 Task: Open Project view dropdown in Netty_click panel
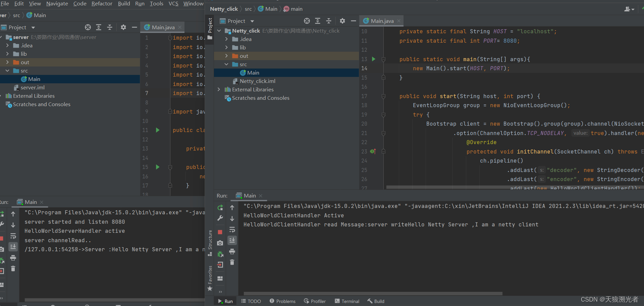pos(252,21)
